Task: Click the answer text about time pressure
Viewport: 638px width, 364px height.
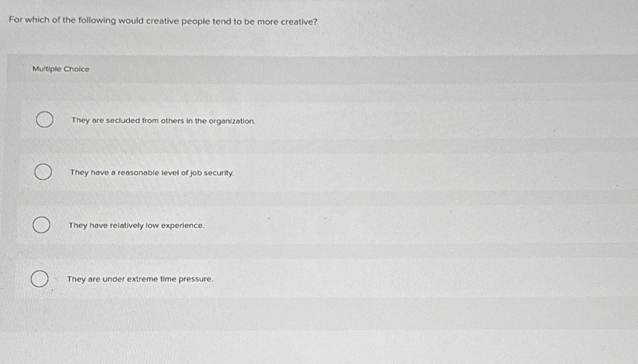Action: (141, 279)
